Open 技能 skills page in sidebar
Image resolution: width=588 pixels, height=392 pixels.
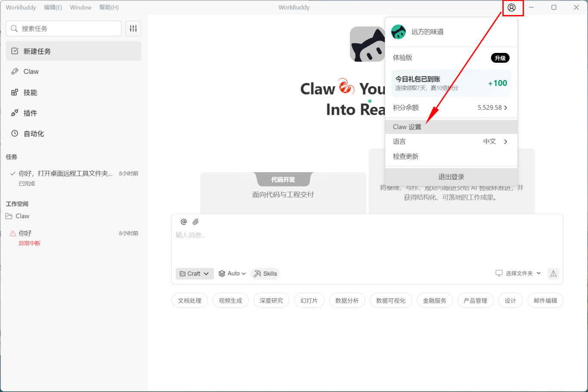(x=30, y=93)
